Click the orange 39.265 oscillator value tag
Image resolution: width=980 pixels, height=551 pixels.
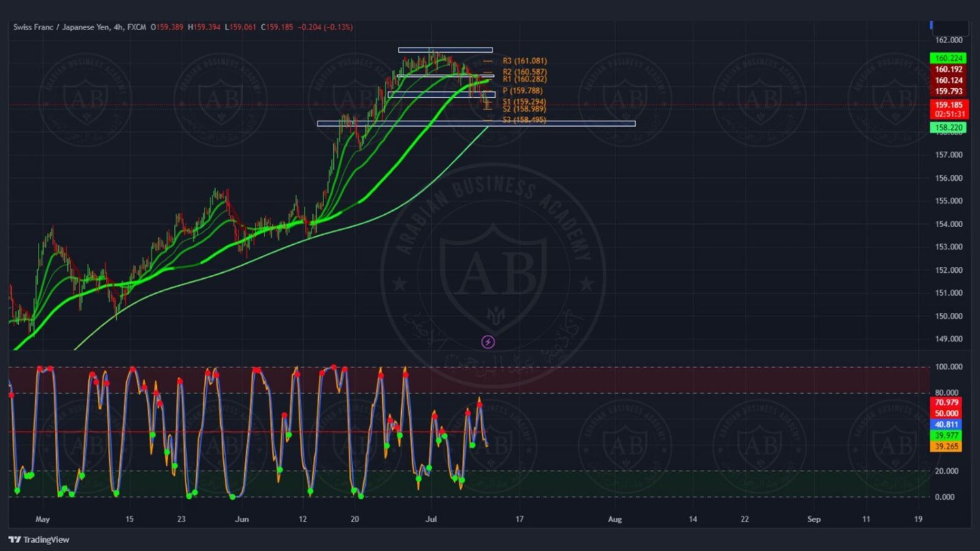946,447
